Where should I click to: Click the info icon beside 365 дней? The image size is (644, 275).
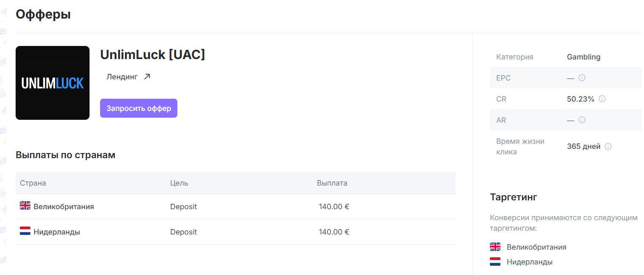coord(608,147)
